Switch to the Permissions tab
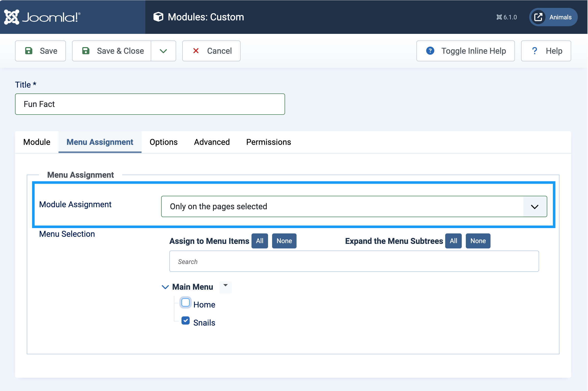588x391 pixels. 269,142
